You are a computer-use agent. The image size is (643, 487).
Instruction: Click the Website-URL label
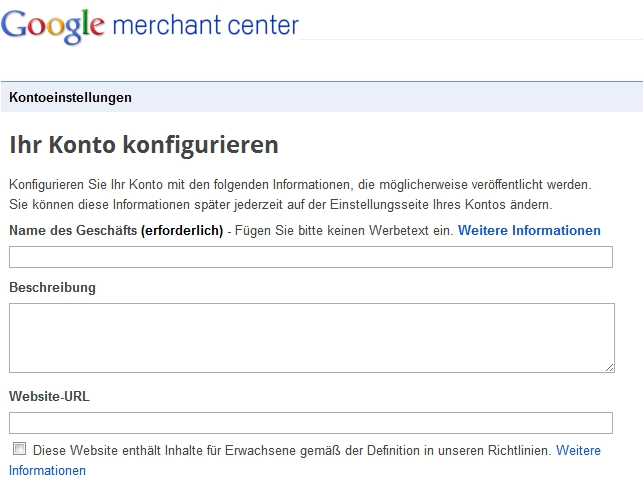click(x=49, y=396)
